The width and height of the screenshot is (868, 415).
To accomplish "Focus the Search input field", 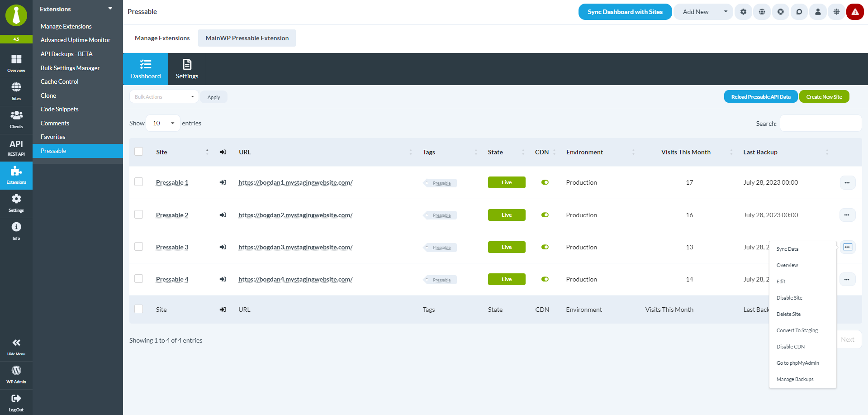I will point(821,123).
